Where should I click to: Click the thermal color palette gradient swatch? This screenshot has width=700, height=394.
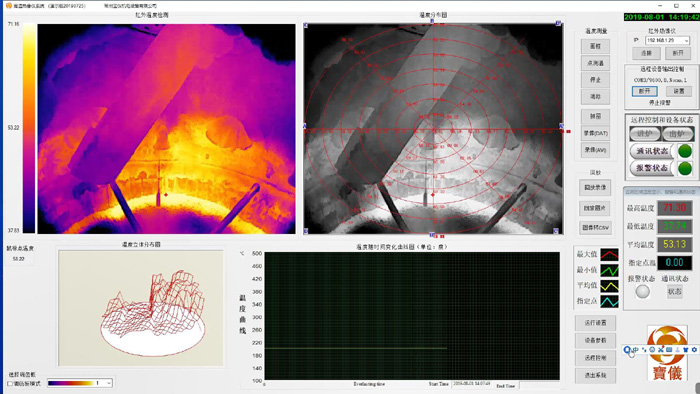(x=71, y=383)
